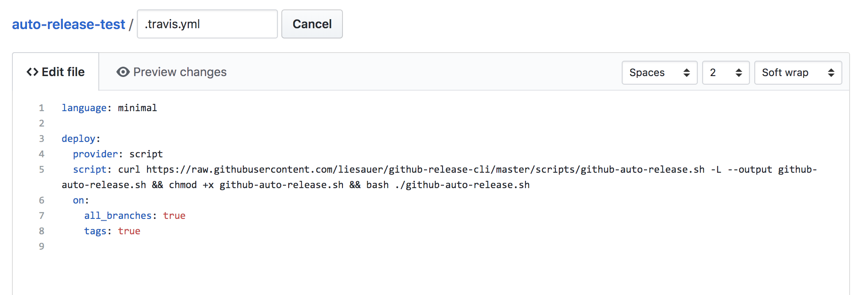The height and width of the screenshot is (295, 868).
Task: Focus the .travis.yml filename field
Action: [x=207, y=24]
